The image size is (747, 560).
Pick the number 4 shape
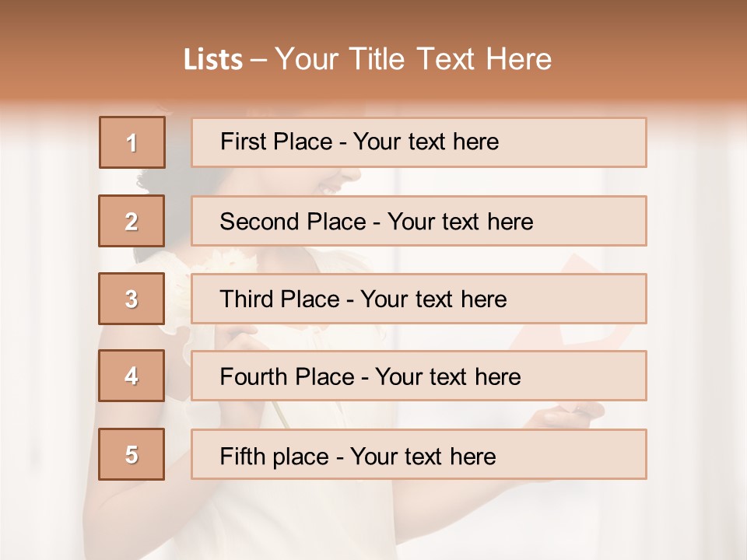coord(132,376)
